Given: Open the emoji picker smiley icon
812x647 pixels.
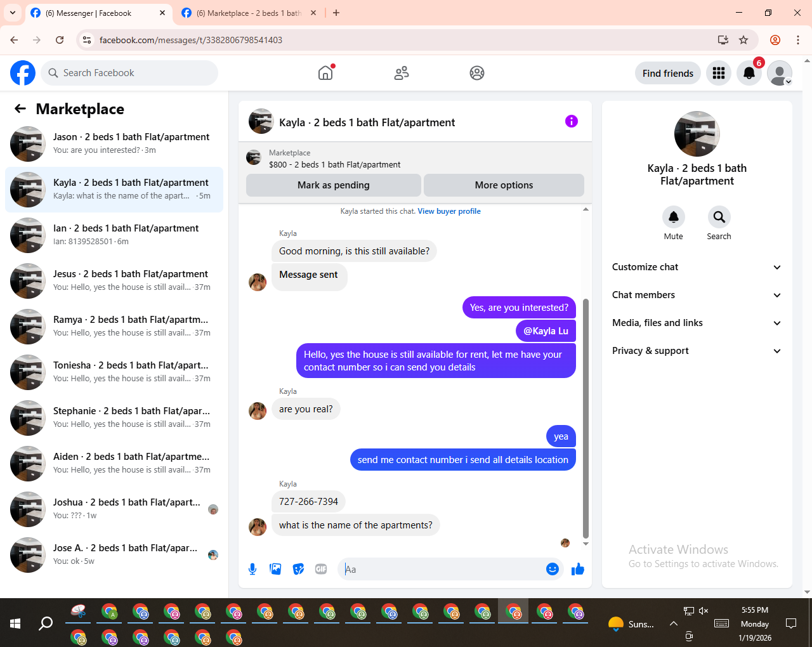Looking at the screenshot, I should tap(553, 569).
